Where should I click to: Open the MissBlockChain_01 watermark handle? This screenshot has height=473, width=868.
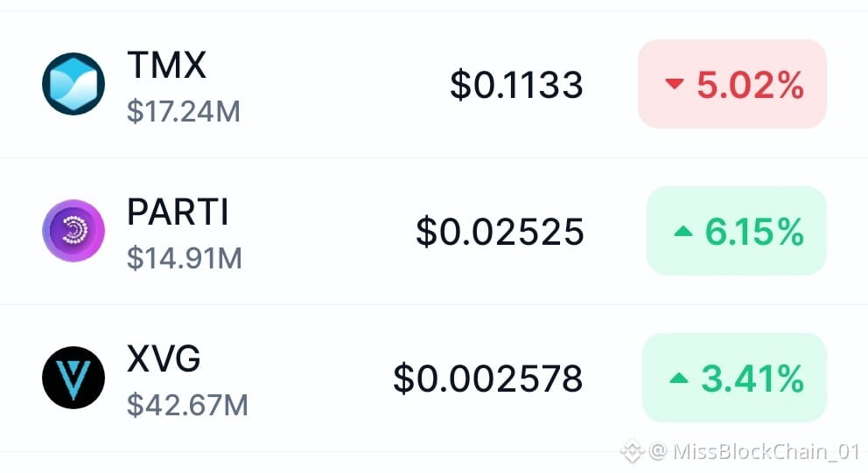(766, 451)
